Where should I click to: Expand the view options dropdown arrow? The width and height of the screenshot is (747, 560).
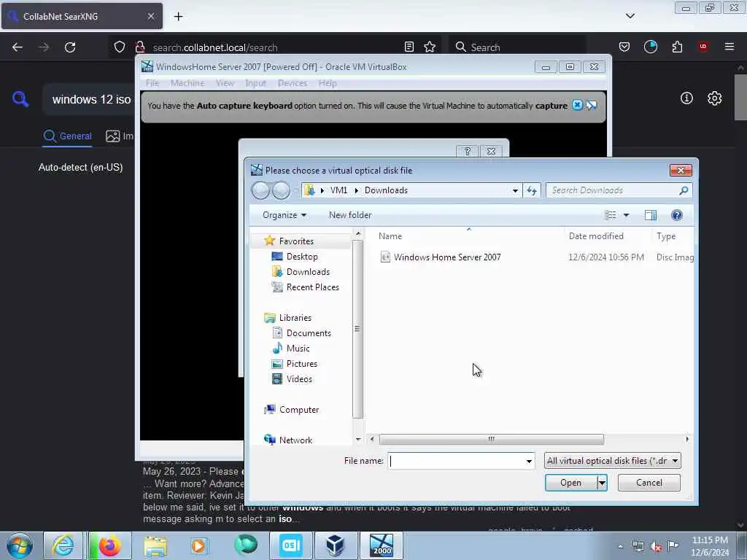pos(627,215)
